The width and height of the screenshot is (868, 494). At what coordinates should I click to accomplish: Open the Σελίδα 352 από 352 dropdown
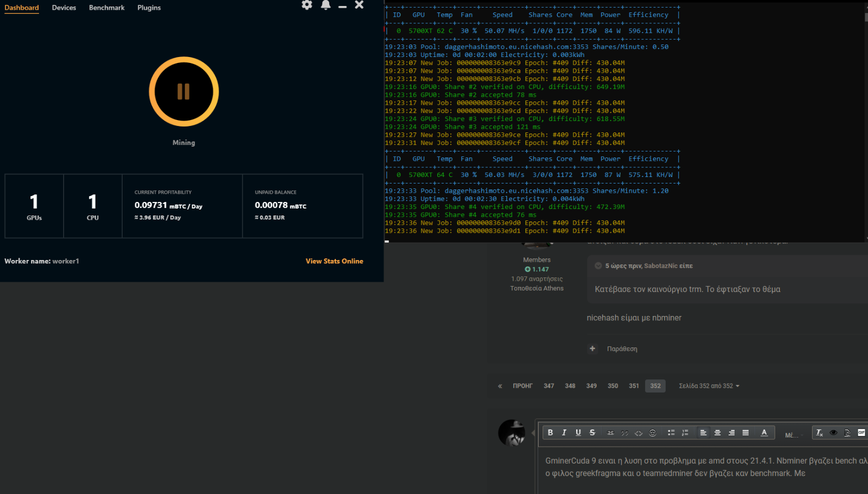pyautogui.click(x=709, y=386)
